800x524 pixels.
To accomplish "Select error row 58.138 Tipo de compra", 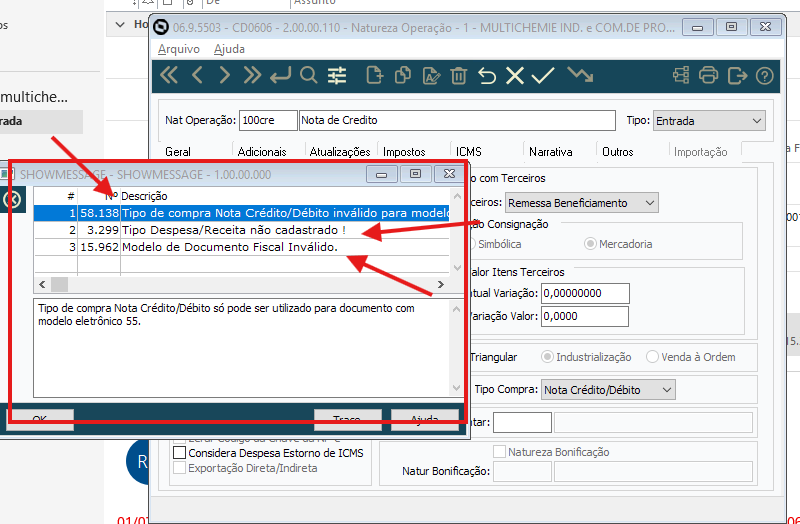I will tap(241, 213).
